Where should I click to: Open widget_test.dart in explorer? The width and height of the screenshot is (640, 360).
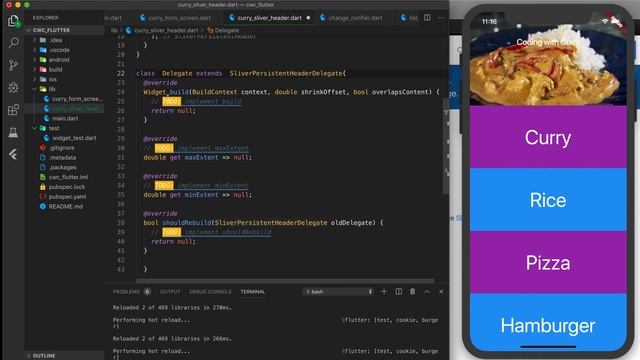tap(74, 138)
